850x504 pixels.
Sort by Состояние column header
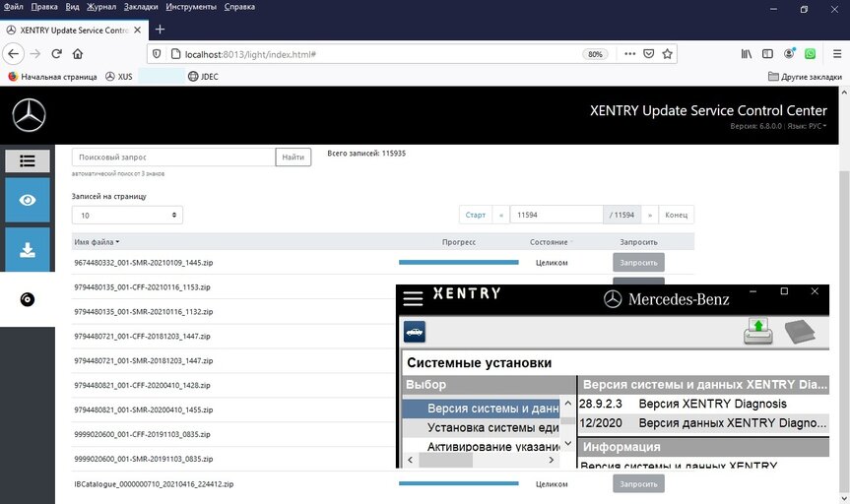click(x=551, y=242)
